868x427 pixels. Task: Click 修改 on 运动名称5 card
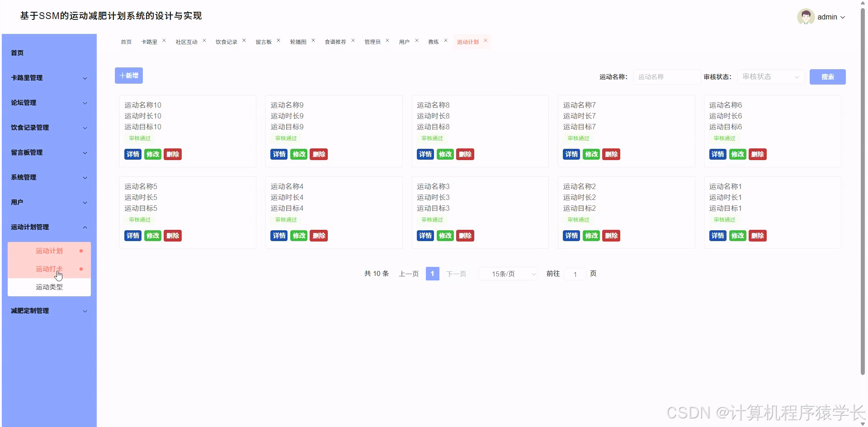pos(152,236)
